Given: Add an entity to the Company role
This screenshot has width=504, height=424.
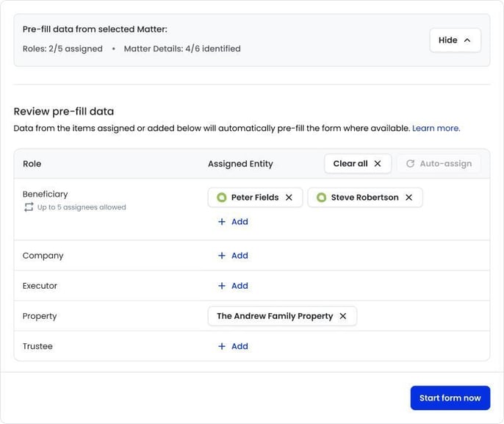Looking at the screenshot, I should point(233,256).
